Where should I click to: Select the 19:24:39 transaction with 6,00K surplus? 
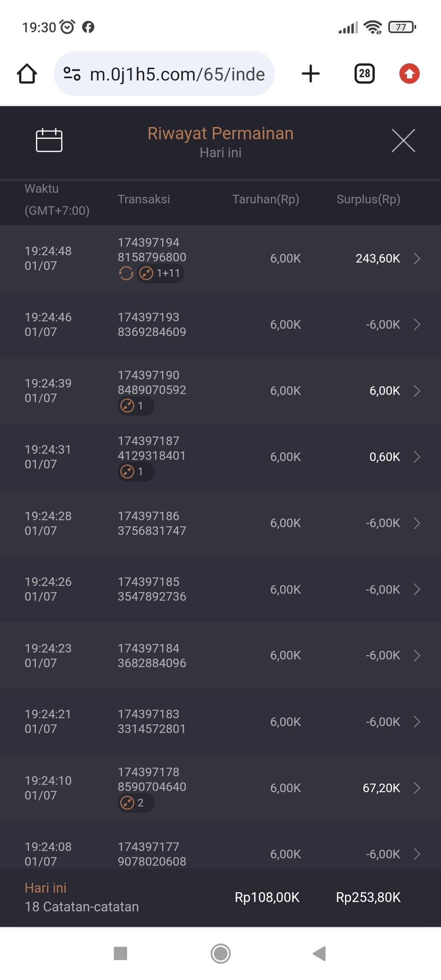coord(220,391)
